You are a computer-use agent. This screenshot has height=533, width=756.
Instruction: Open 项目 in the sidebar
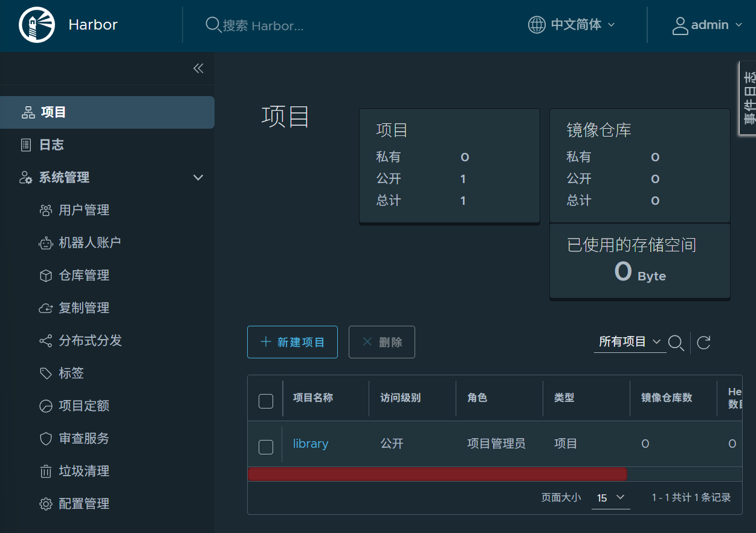click(107, 112)
